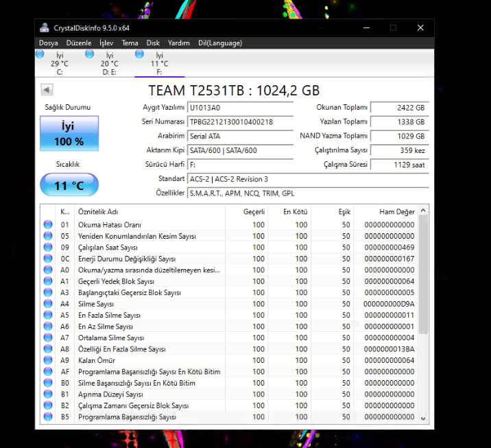The height and width of the screenshot is (448, 491).
Task: Click the 11 °C temperature button
Action: [x=69, y=185]
